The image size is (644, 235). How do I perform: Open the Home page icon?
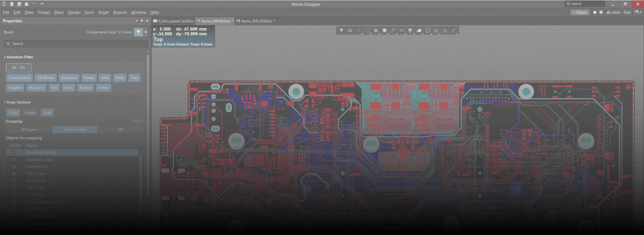[x=595, y=12]
